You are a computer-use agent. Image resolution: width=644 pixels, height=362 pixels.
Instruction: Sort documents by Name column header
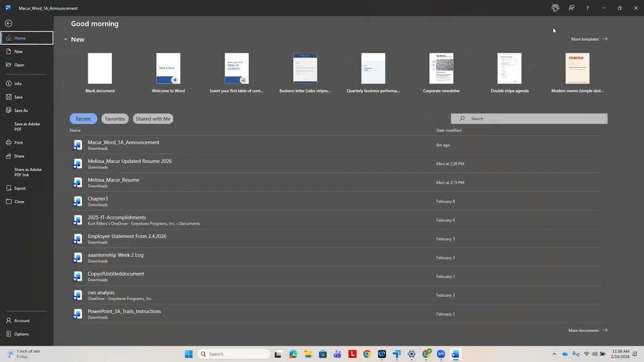click(x=75, y=130)
